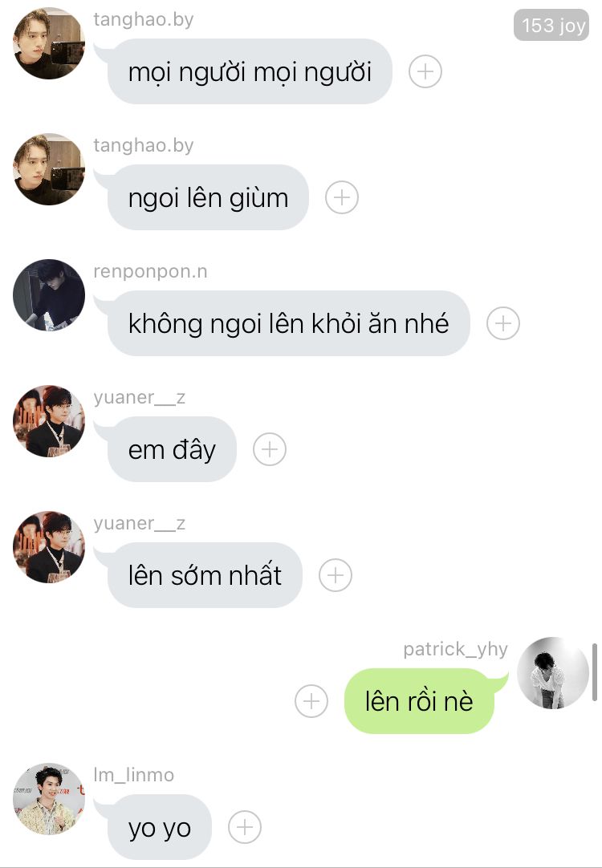Tap plus icon beside "ngoi lên giùm"

click(342, 197)
